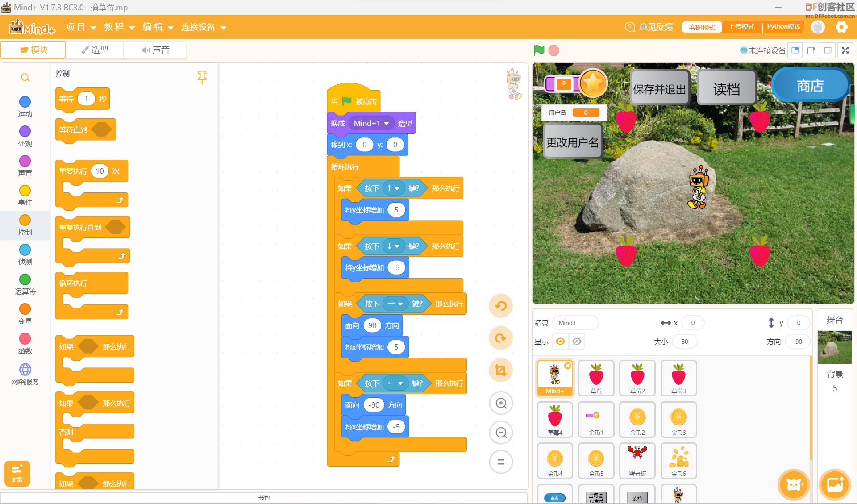Switch to upload mode (上传模式)
The width and height of the screenshot is (857, 504).
coord(741,27)
